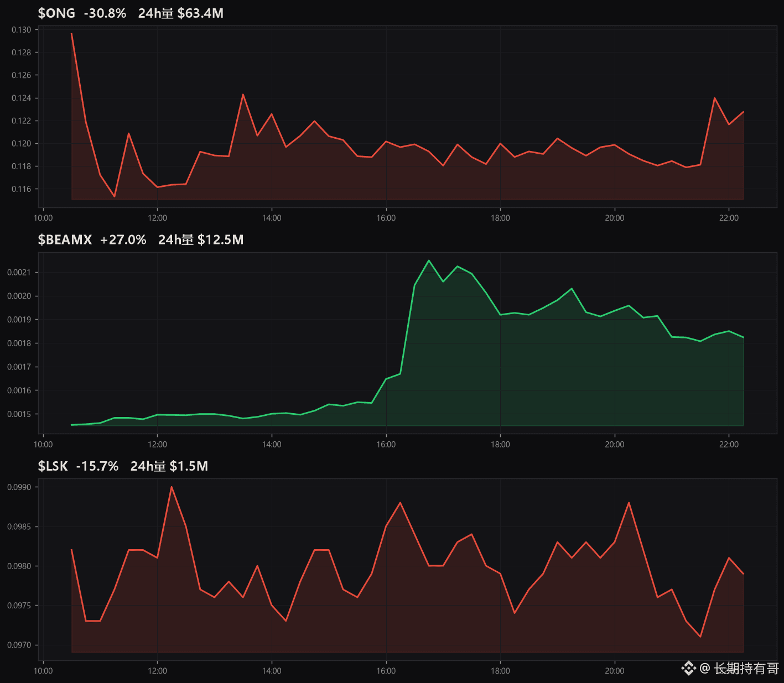Click the 0.122 price axis label

tap(22, 121)
